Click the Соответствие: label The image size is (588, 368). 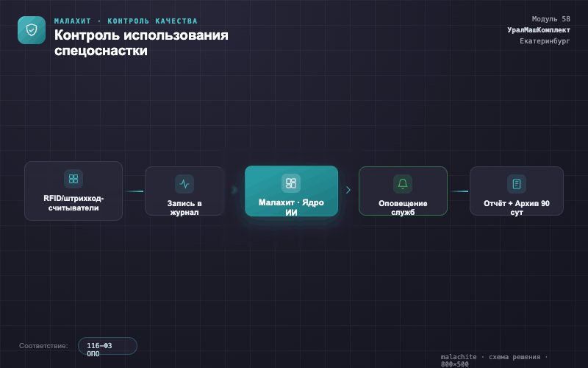tap(43, 346)
